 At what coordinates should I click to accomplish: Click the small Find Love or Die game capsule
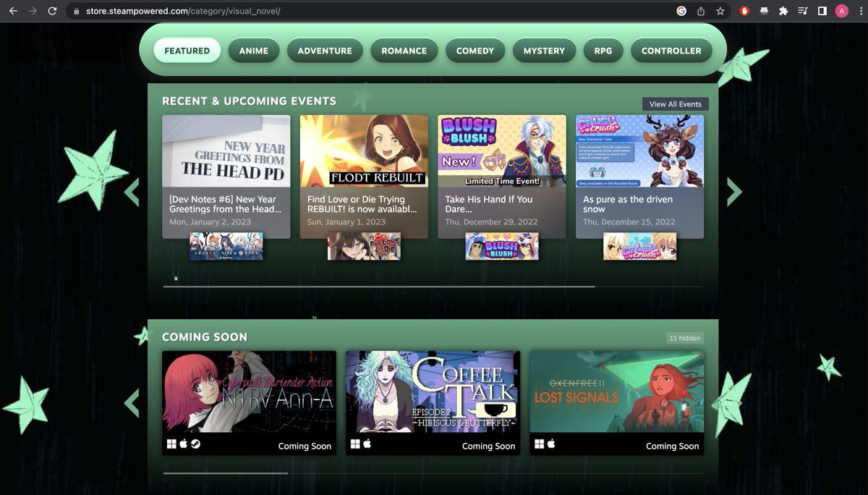point(364,246)
